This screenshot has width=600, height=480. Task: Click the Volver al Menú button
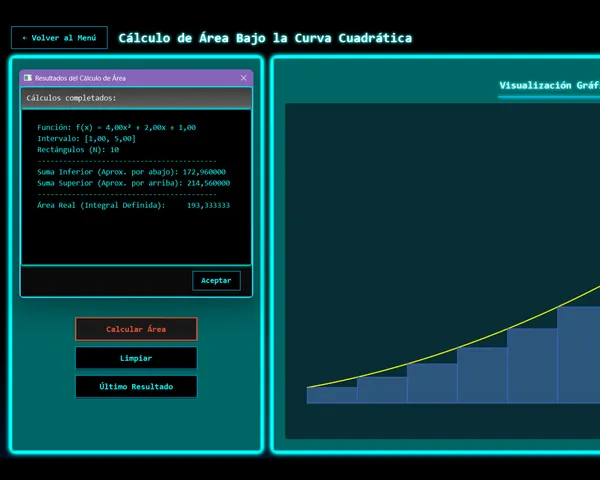pos(59,38)
